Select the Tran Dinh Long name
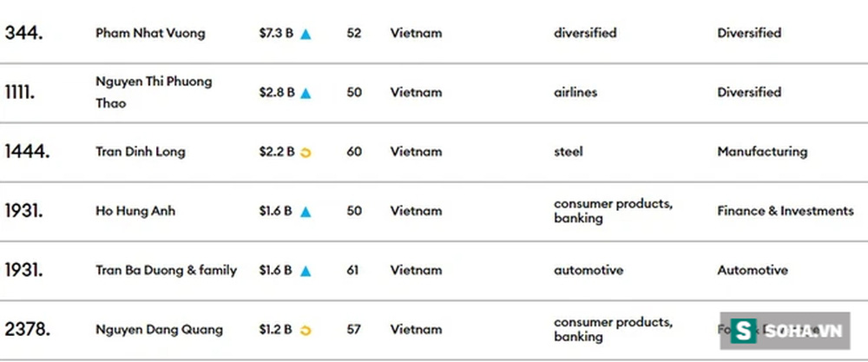Screen dimensions: 868x362 pyautogui.click(x=140, y=152)
